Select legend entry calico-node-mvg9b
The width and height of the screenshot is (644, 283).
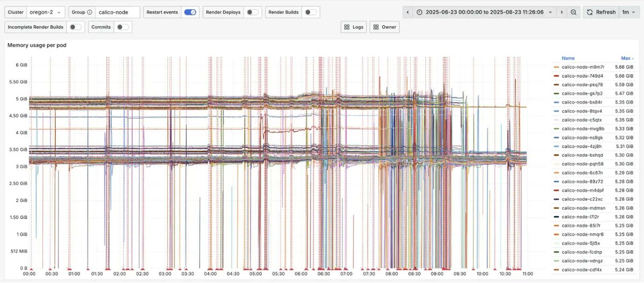tap(583, 129)
